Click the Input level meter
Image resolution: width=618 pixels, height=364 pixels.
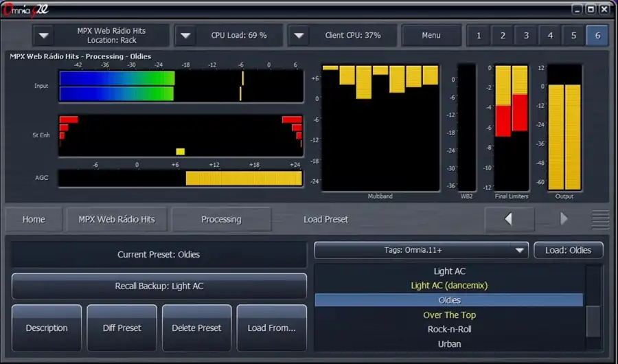coord(181,86)
